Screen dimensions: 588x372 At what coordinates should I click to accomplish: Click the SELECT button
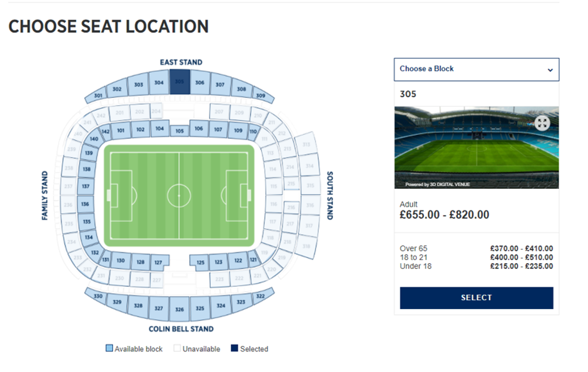(x=476, y=298)
